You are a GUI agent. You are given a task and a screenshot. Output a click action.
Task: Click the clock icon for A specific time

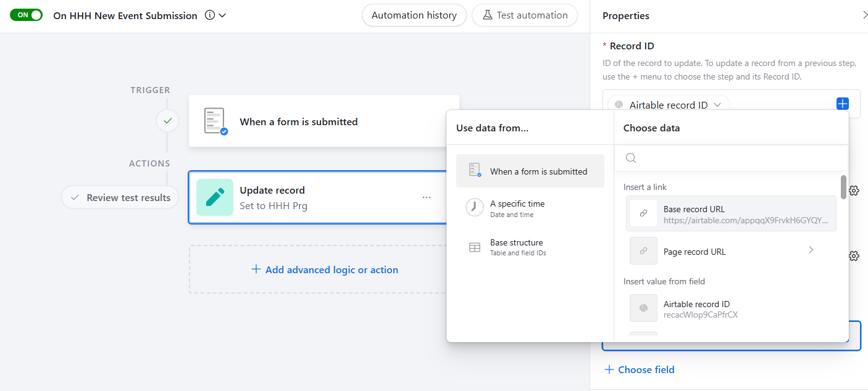[474, 208]
